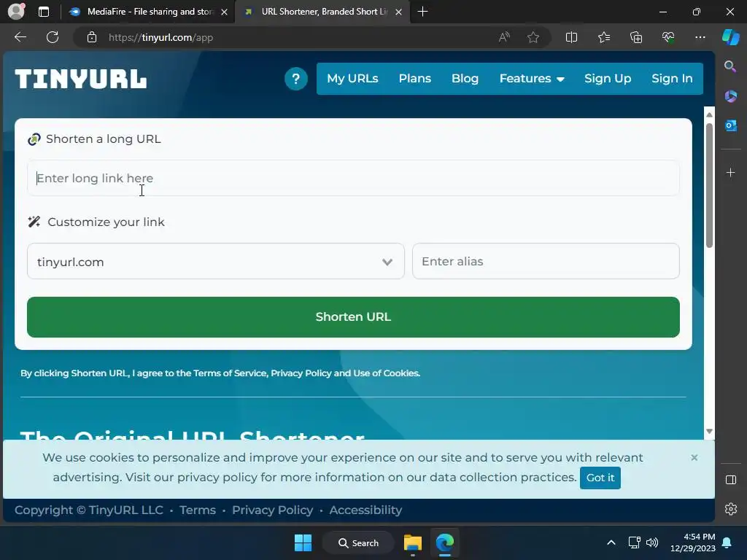Open browser Collections
Viewport: 747px width, 560px height.
[636, 37]
